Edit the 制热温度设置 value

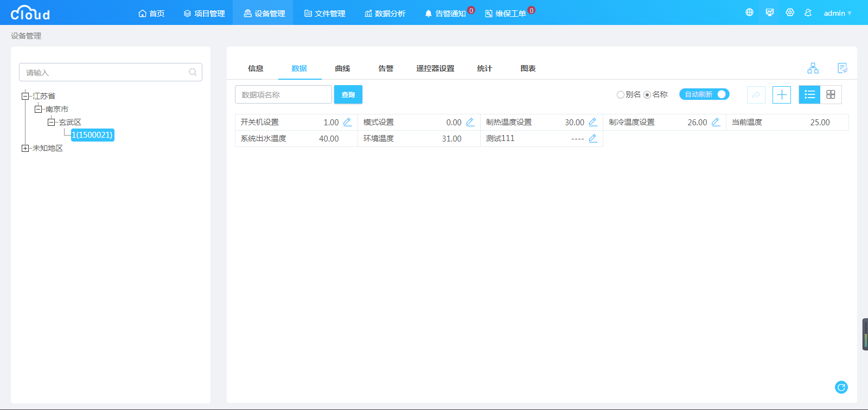tap(593, 122)
